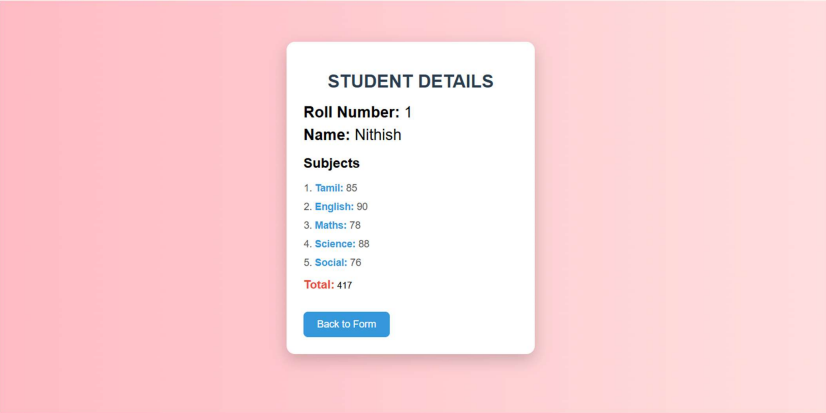Click the Tamil score 85

(x=351, y=188)
